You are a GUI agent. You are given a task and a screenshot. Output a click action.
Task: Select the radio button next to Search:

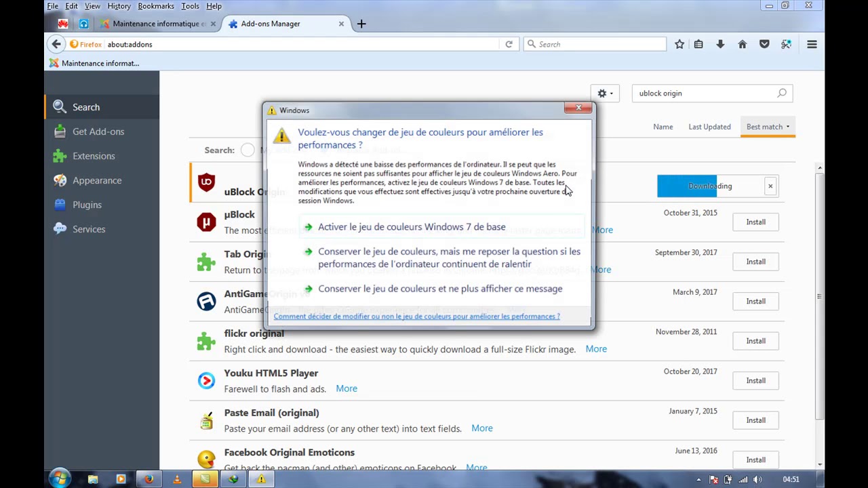click(x=248, y=150)
